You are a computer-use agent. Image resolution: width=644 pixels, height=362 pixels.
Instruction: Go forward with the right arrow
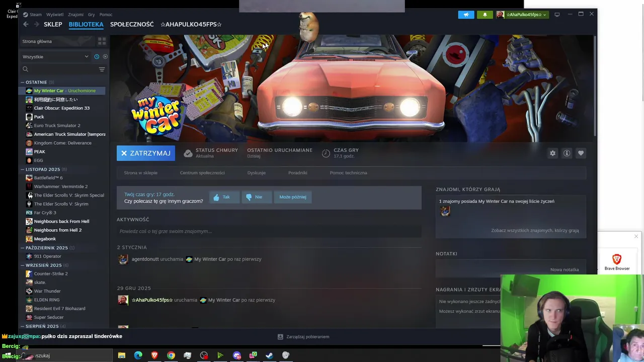click(36, 24)
